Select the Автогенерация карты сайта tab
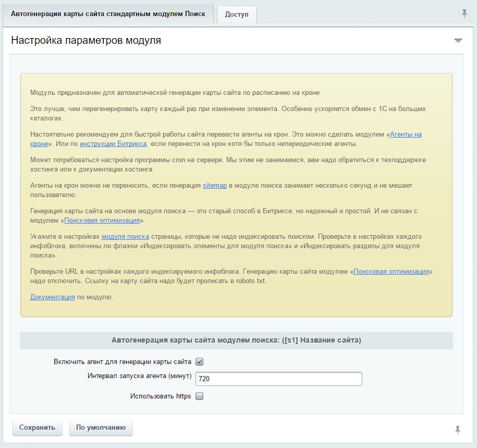This screenshot has height=448, width=477. pyautogui.click(x=108, y=14)
